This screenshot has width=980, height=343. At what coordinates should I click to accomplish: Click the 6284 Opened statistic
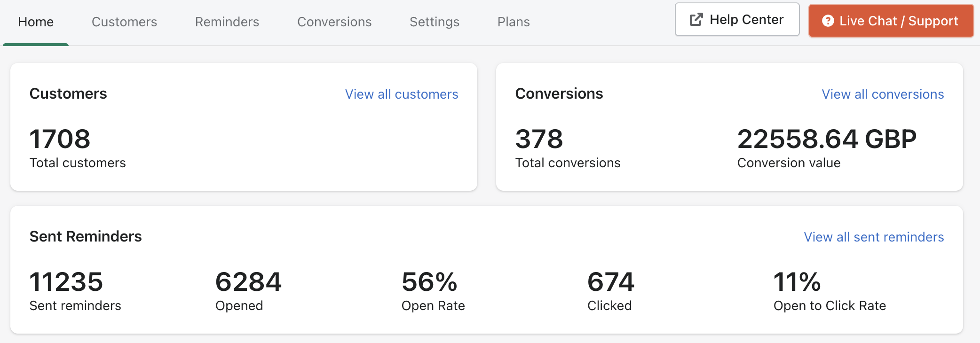(248, 282)
